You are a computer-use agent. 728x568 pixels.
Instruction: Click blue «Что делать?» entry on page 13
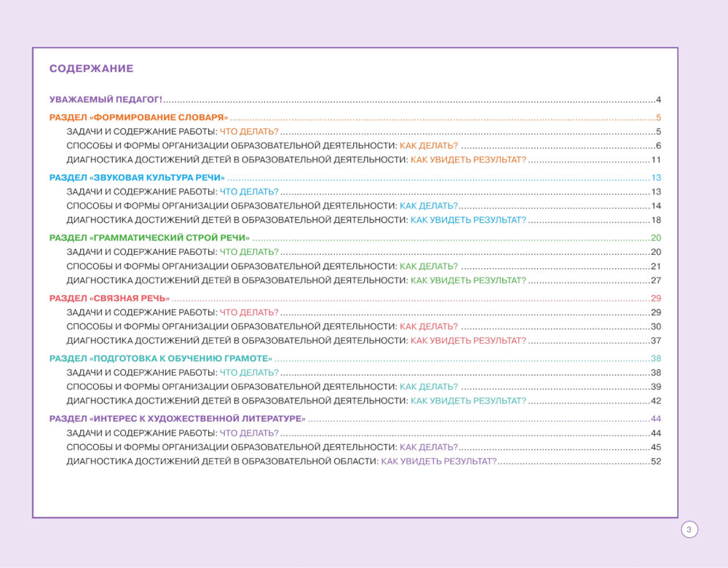tap(249, 192)
